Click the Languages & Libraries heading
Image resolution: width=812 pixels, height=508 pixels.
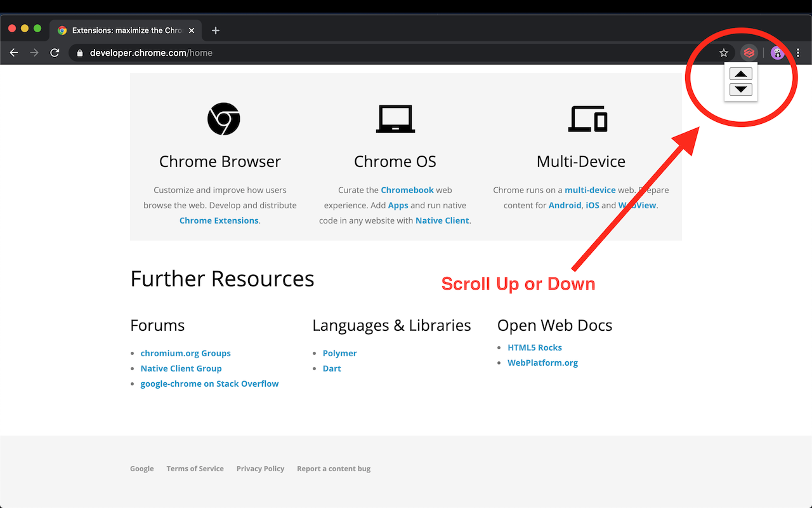click(x=391, y=325)
